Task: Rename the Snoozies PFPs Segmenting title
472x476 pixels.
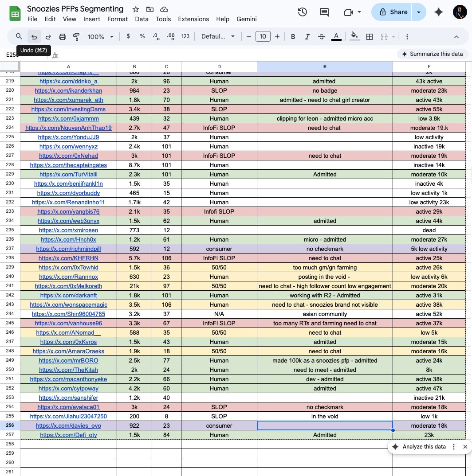Action: (75, 9)
